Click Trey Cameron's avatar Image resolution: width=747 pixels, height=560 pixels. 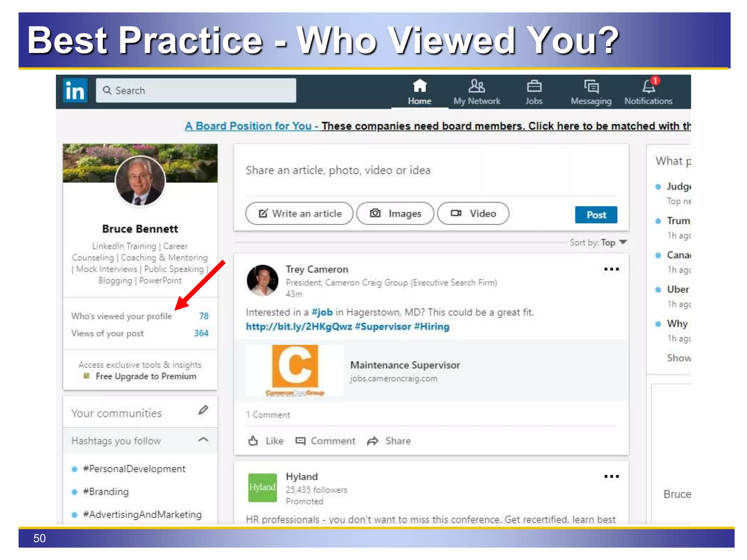262,280
